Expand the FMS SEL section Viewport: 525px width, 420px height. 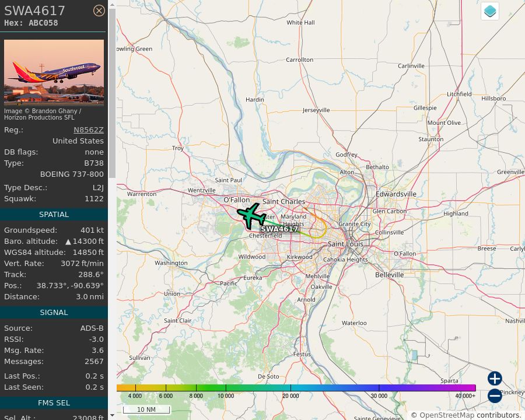pyautogui.click(x=54, y=402)
